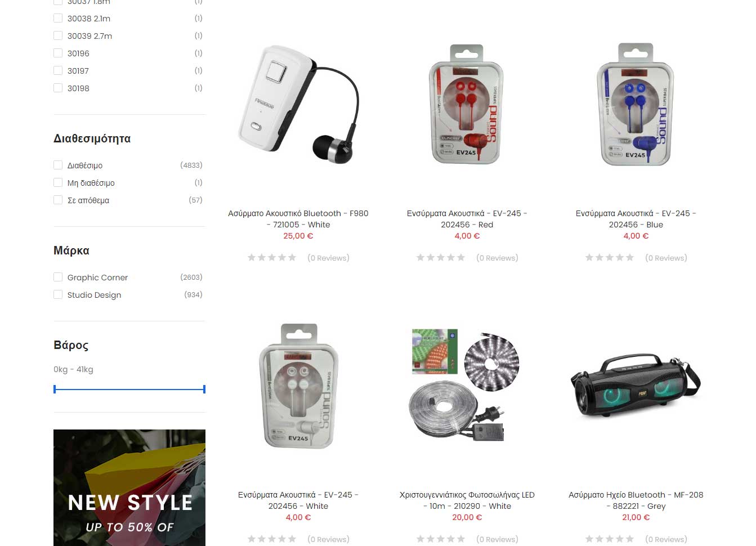Check the Διαθέσιμο availability filter
The image size is (756, 546).
point(57,165)
